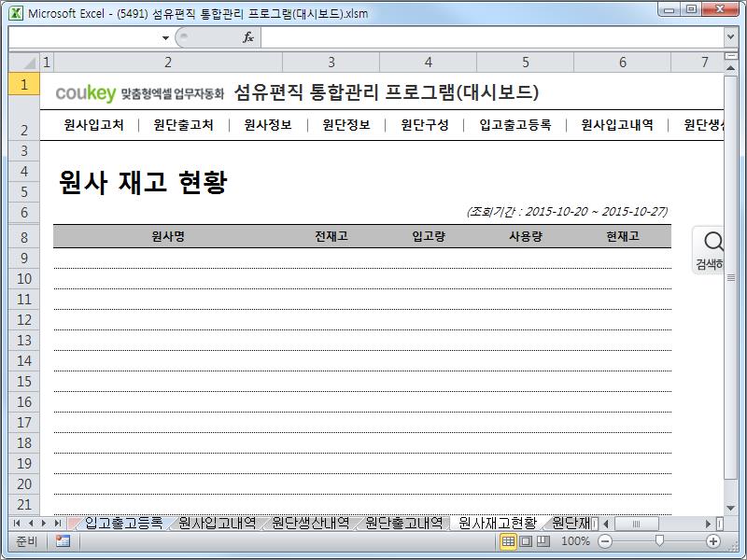Click zoom in plus button
The image size is (747, 560).
(x=713, y=541)
